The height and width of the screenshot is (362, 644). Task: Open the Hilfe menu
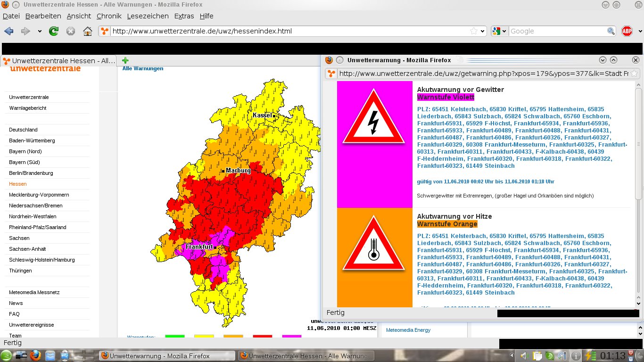tap(206, 16)
